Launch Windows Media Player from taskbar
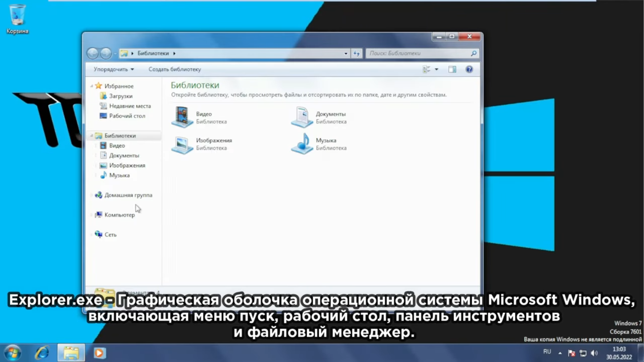Screen dimensions: 644x362 coord(99,353)
